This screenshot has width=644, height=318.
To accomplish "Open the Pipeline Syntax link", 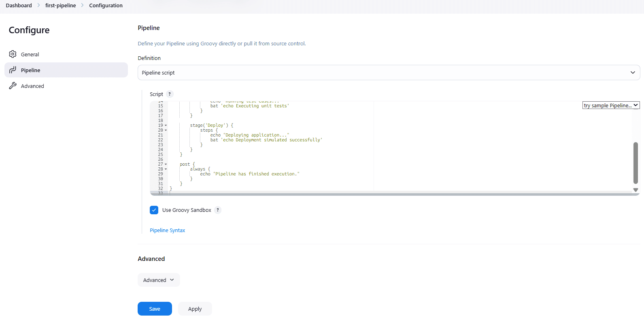I will 168,230.
